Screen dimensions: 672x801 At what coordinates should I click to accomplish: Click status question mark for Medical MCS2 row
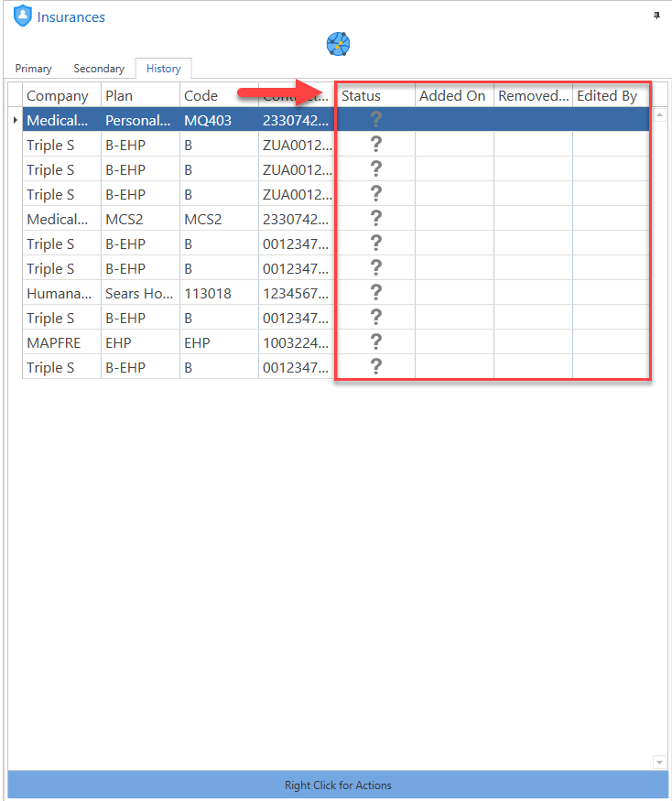(376, 219)
